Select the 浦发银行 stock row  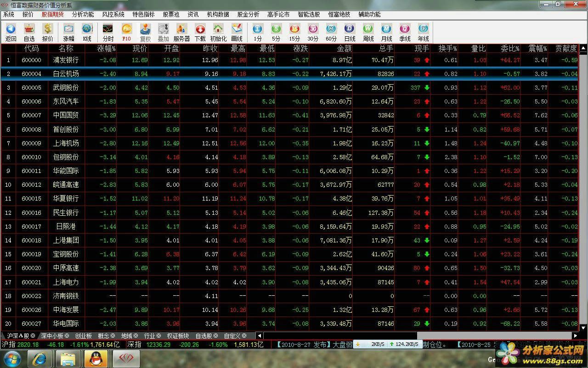[290, 60]
